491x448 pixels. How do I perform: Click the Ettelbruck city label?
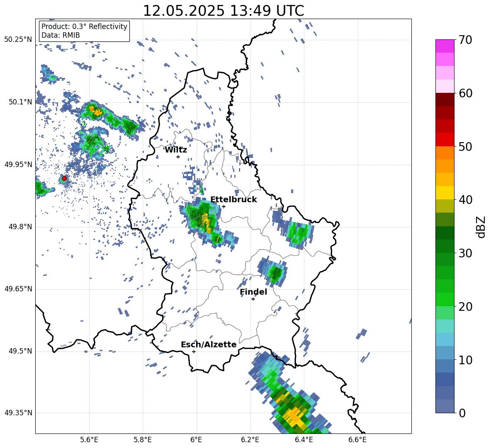233,200
